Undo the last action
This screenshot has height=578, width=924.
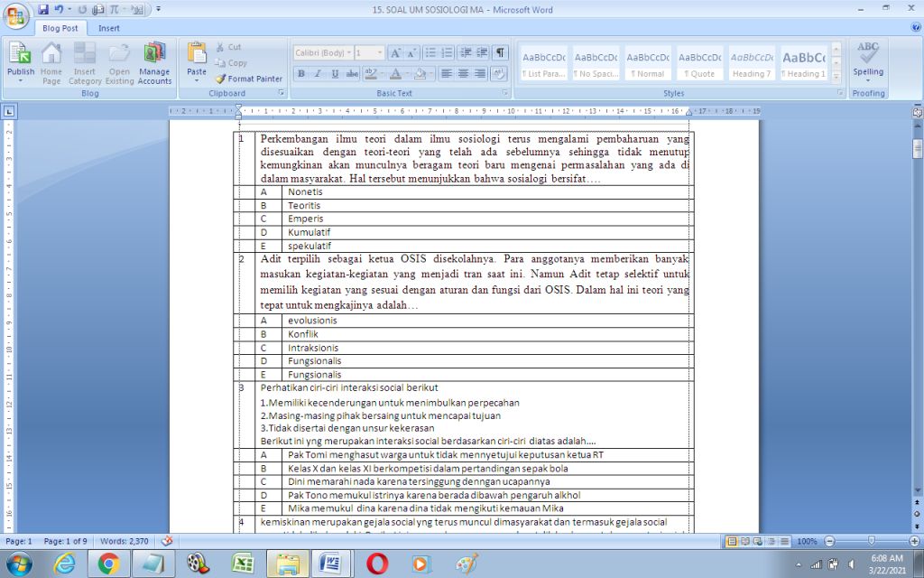(59, 9)
